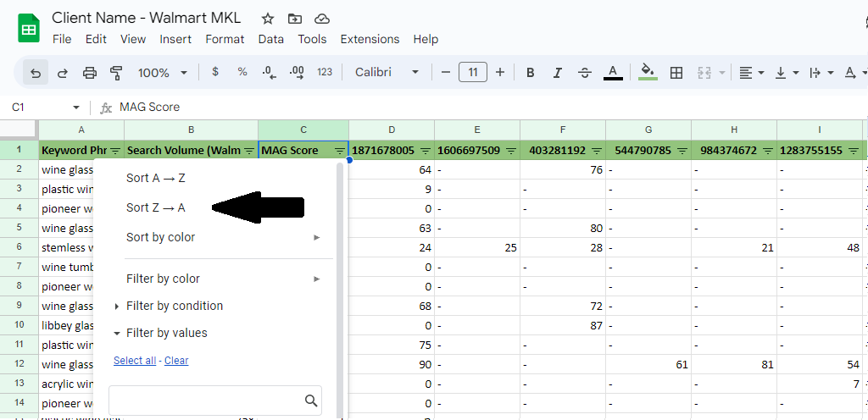868x420 pixels.
Task: Choose Sort Z → A
Action: tap(156, 207)
